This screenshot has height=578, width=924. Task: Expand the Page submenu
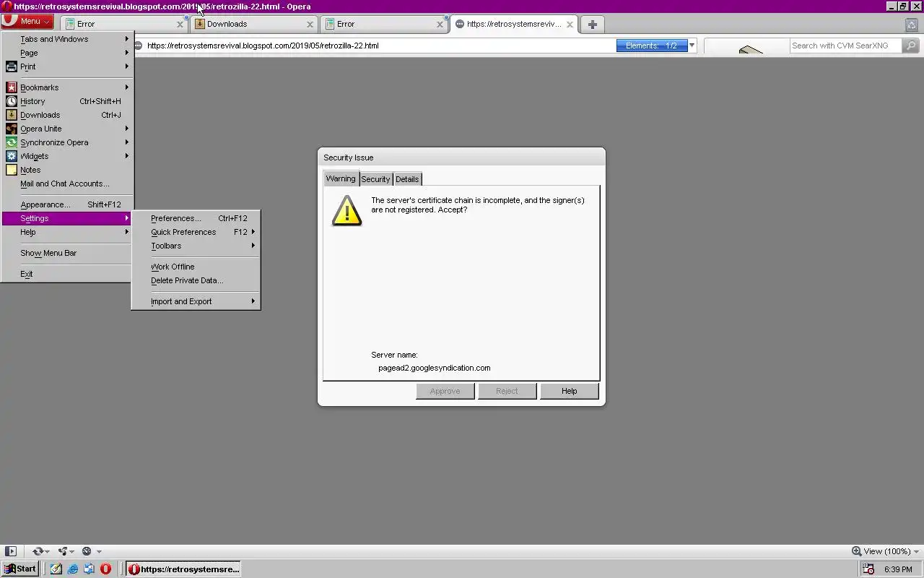coord(66,53)
